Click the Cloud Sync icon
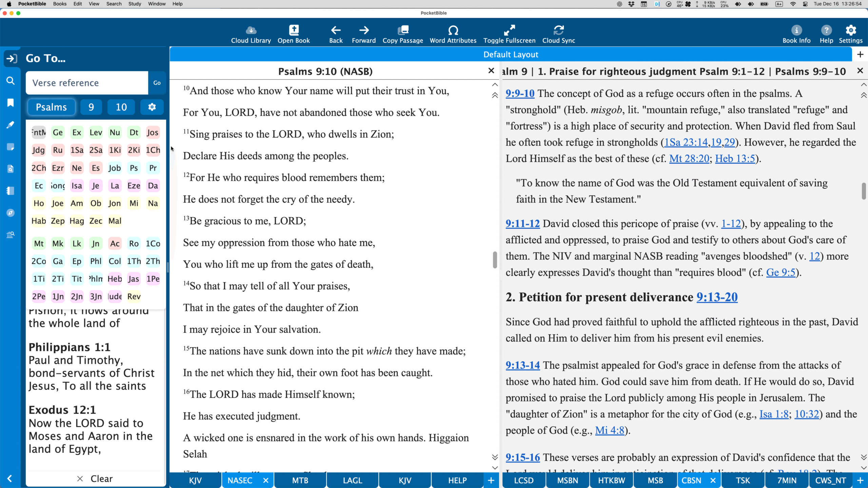The width and height of the screenshot is (868, 488). pos(558,30)
